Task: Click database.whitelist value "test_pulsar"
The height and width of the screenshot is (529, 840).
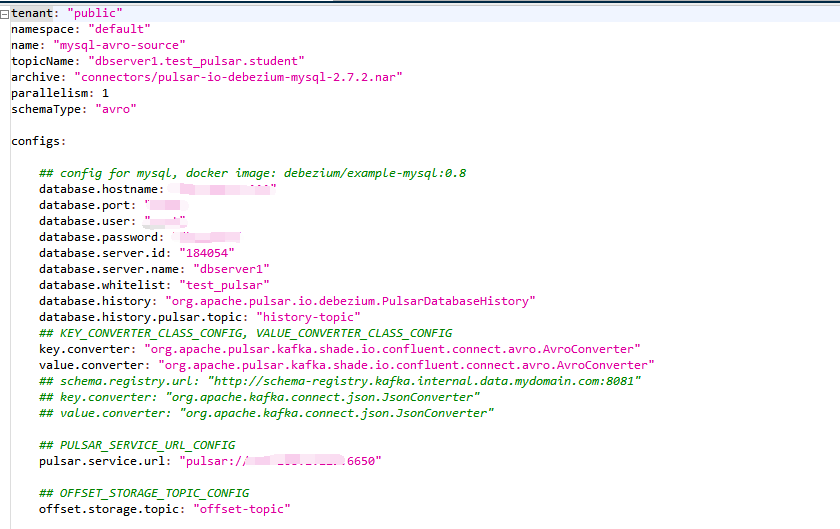Action: (x=224, y=285)
